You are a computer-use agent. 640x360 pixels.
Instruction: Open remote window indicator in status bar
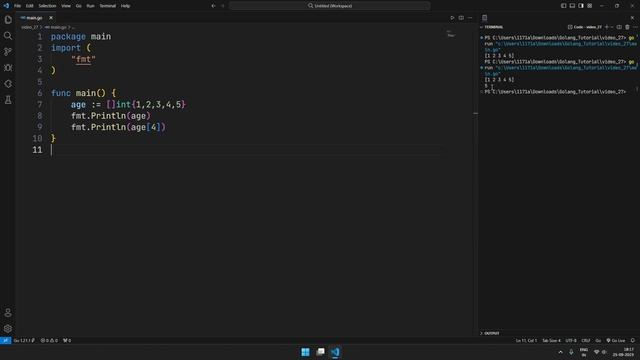[5, 340]
